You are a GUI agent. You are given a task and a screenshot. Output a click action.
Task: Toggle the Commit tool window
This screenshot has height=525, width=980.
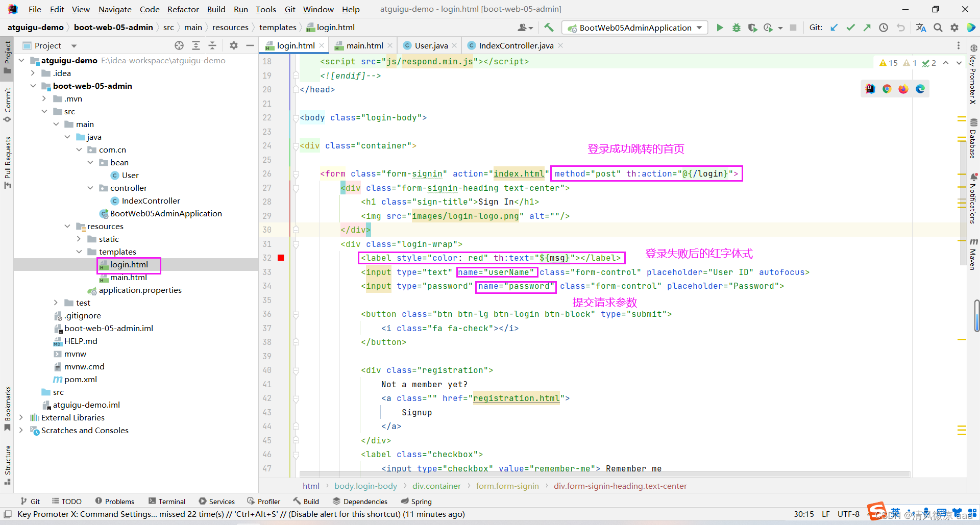click(x=7, y=105)
